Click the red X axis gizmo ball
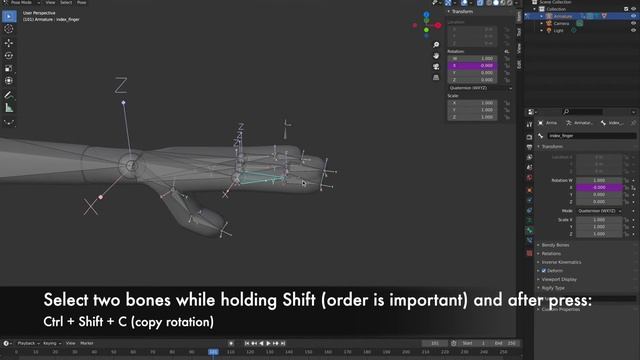Image resolution: width=640 pixels, height=360 pixels. (x=438, y=25)
